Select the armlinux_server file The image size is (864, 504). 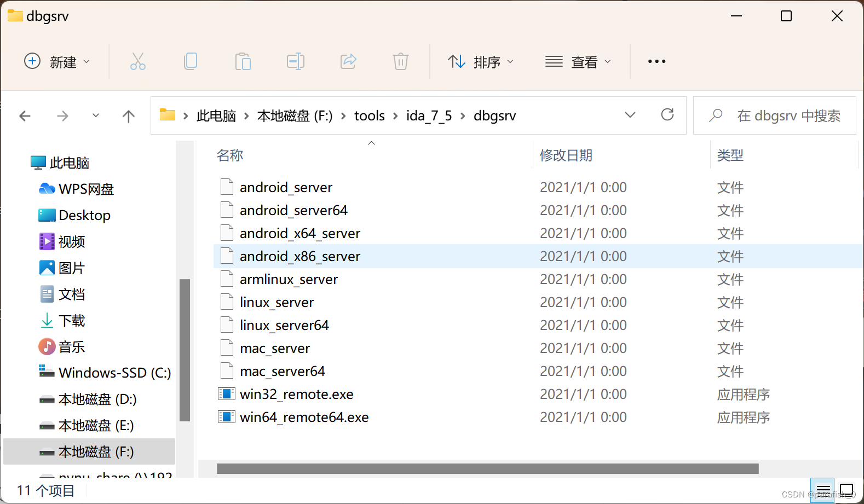click(x=289, y=279)
